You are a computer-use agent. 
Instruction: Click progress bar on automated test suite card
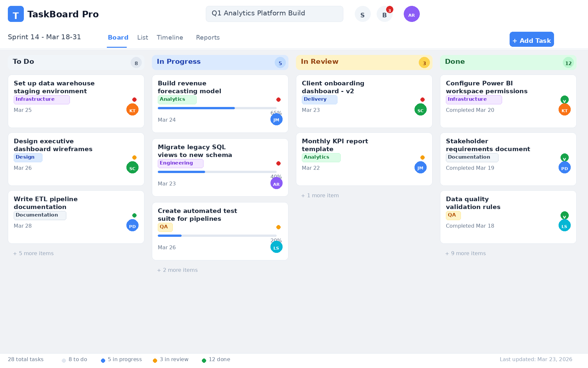pyautogui.click(x=217, y=236)
